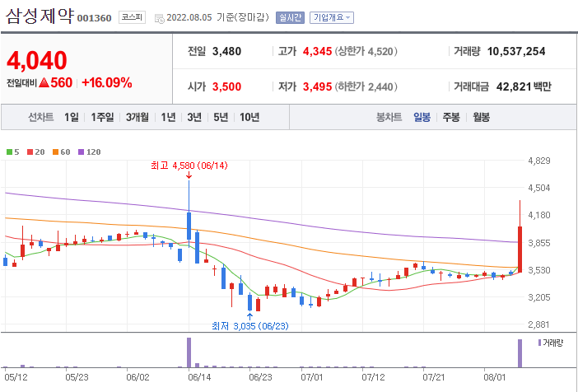This screenshot has width=578, height=392.
Task: Click the 4,829 price axis label
Action: 539,161
